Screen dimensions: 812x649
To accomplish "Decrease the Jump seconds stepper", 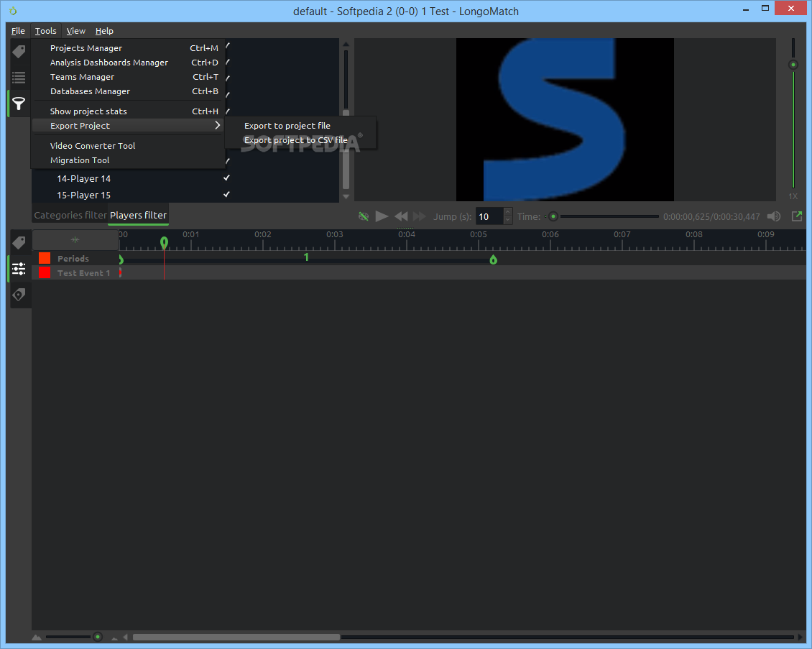I will pos(508,220).
